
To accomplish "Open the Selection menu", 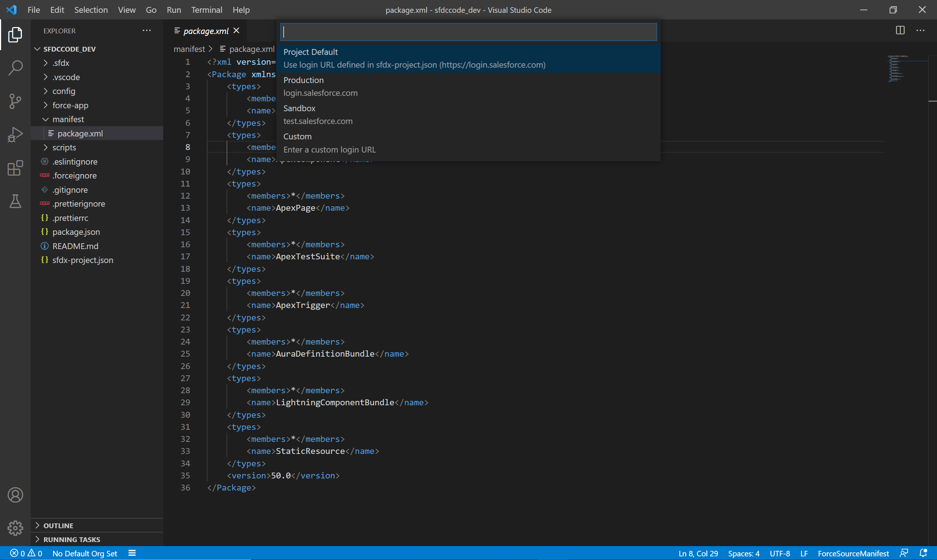I will 91,10.
